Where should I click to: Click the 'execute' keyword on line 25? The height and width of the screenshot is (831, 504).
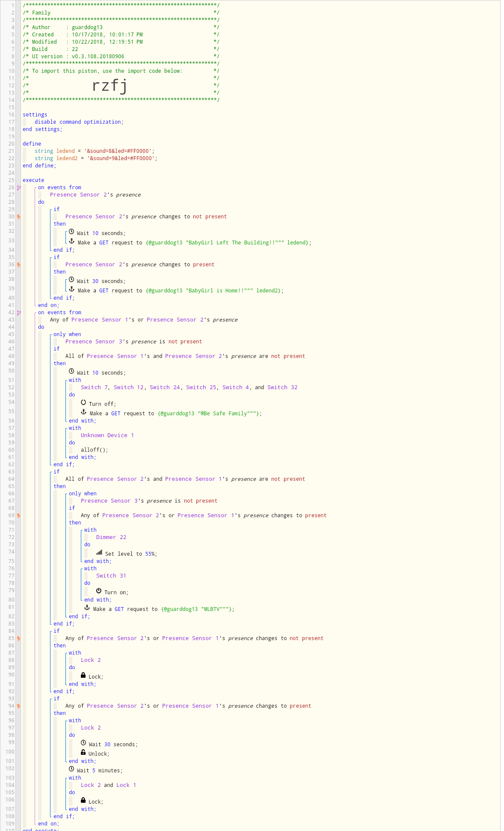pyautogui.click(x=33, y=180)
